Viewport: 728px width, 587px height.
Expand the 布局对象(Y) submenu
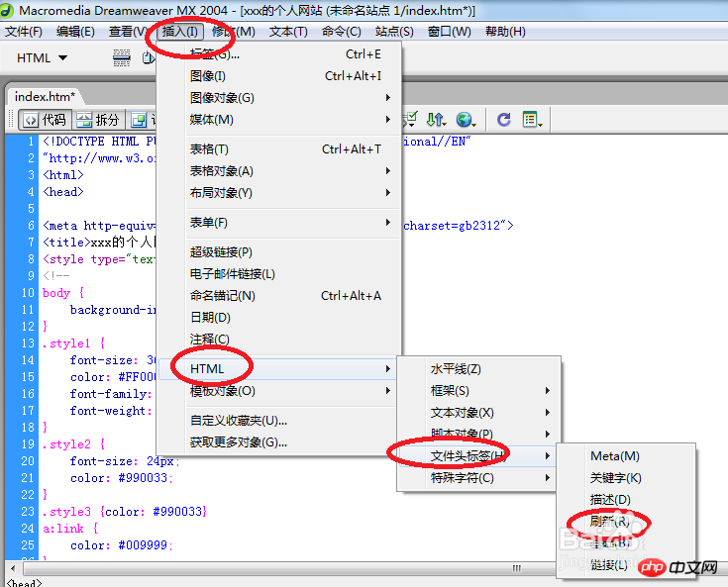tap(279, 193)
